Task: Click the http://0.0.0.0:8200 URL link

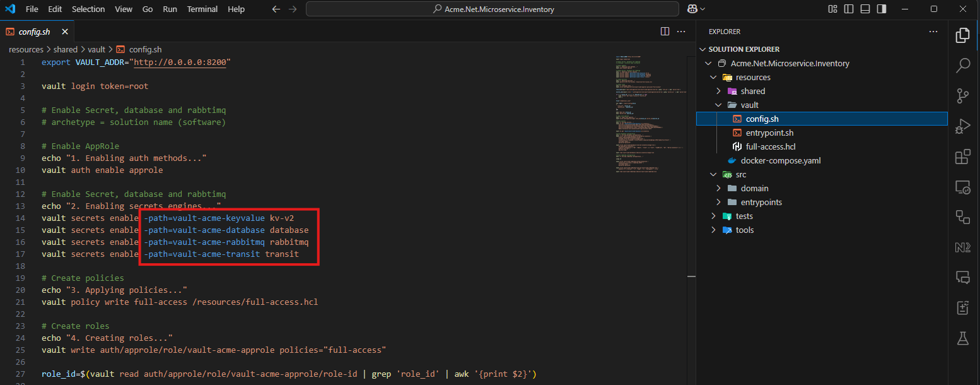Action: [180, 62]
